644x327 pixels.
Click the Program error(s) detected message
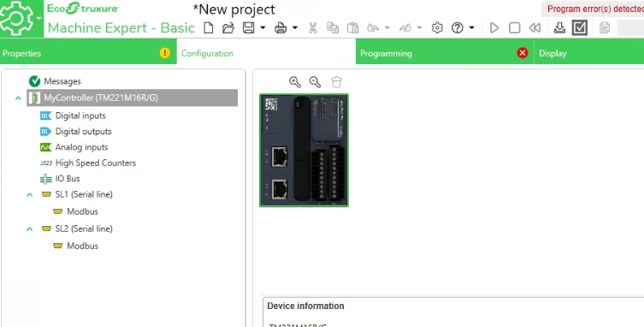[x=595, y=9]
